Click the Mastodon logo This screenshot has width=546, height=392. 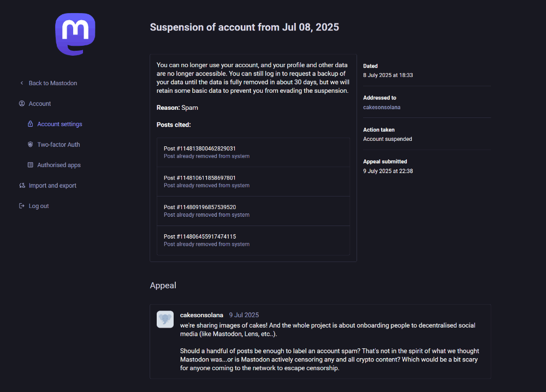pos(75,34)
